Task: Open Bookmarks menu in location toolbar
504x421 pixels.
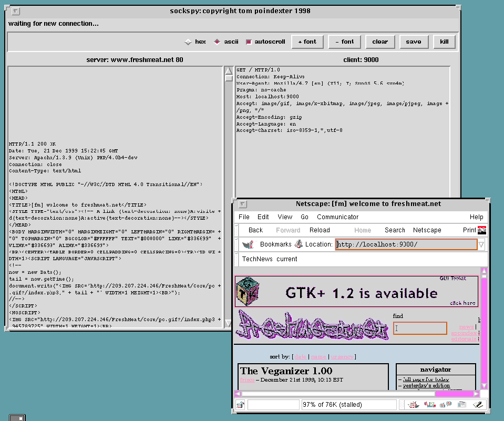Action: point(275,244)
